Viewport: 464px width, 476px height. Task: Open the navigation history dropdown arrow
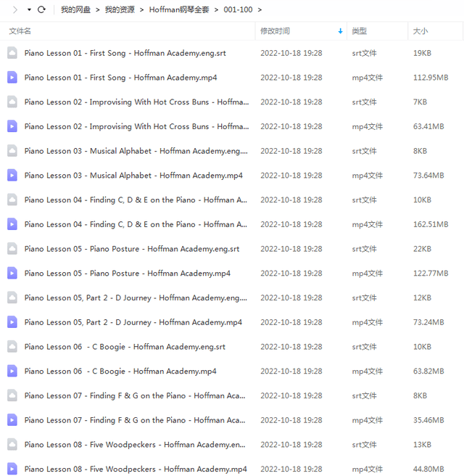29,9
